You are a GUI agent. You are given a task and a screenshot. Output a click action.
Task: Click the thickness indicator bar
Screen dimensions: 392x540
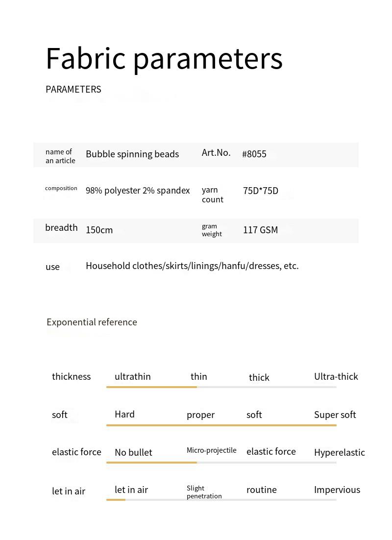point(221,387)
